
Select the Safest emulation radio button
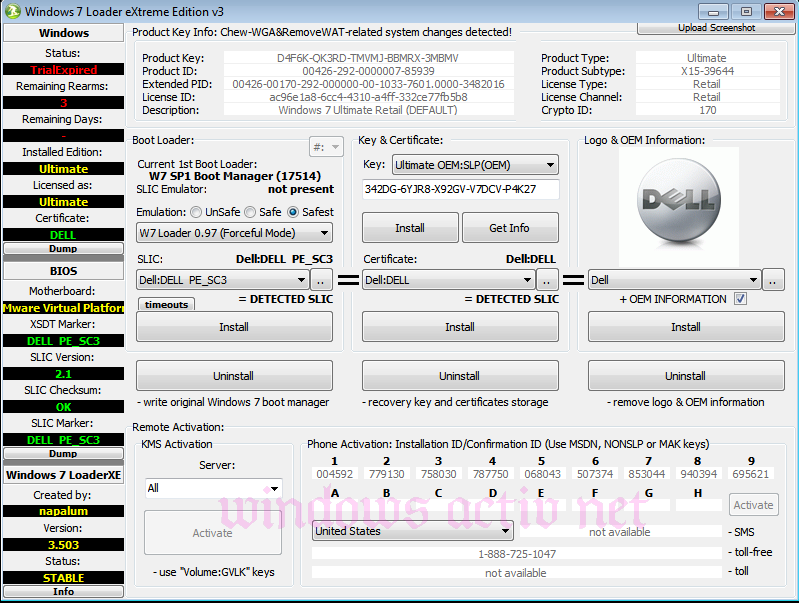coord(293,212)
